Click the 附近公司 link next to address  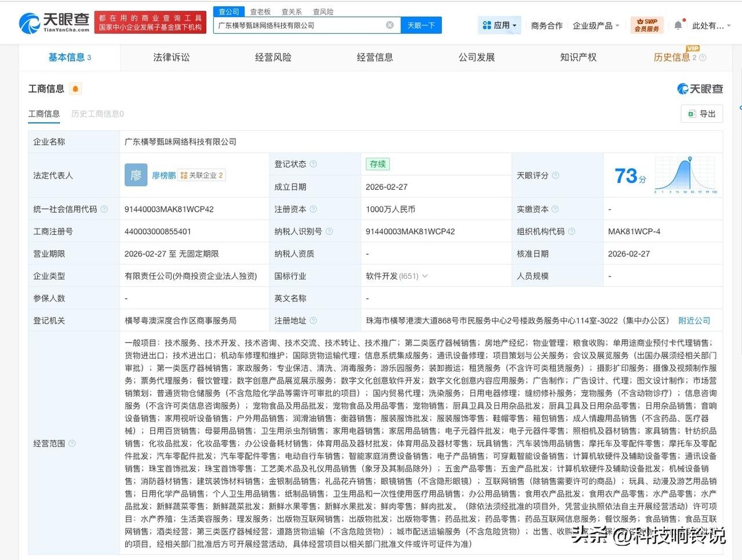tap(694, 320)
